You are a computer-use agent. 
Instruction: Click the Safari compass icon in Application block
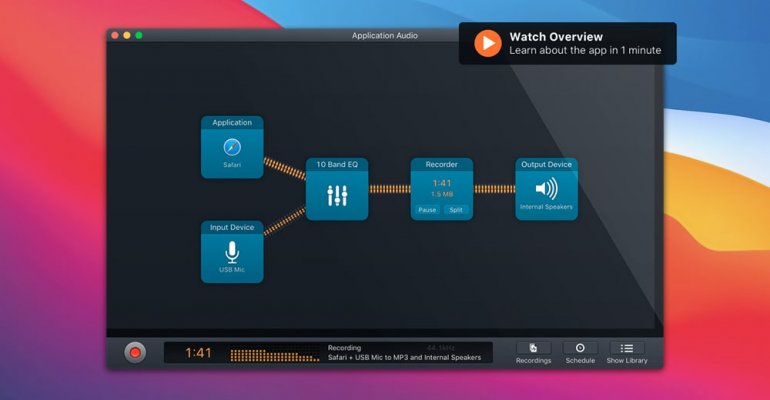(x=232, y=147)
